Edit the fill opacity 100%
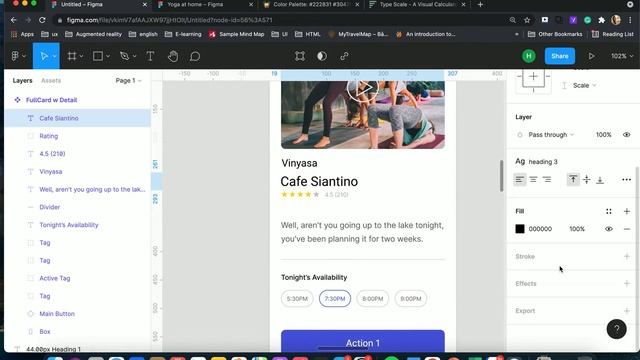Viewport: 640px width, 360px height. 577,229
